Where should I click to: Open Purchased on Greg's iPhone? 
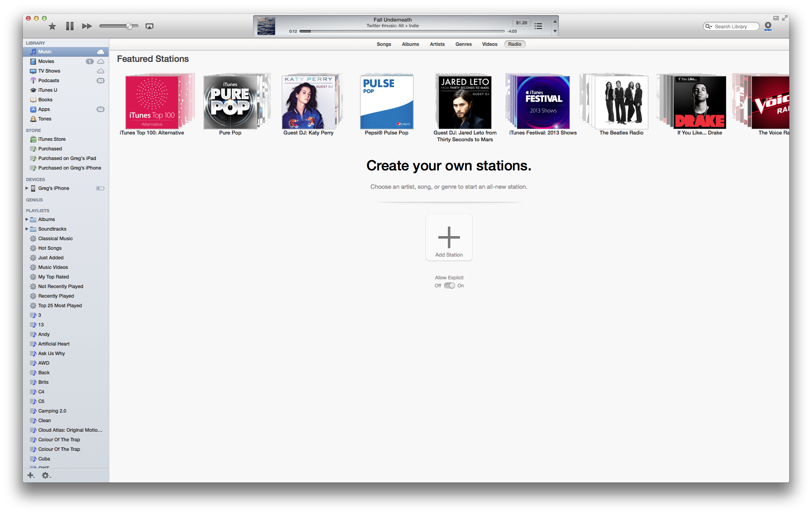pos(65,168)
